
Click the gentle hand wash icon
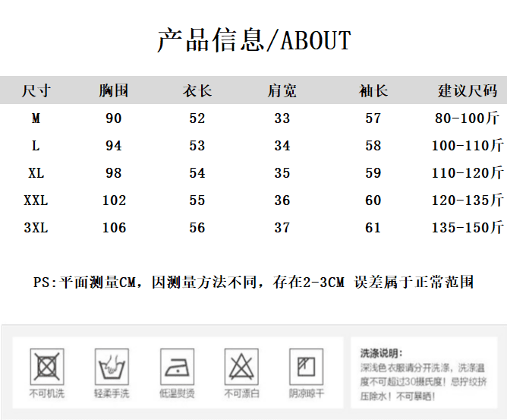pos(112,366)
